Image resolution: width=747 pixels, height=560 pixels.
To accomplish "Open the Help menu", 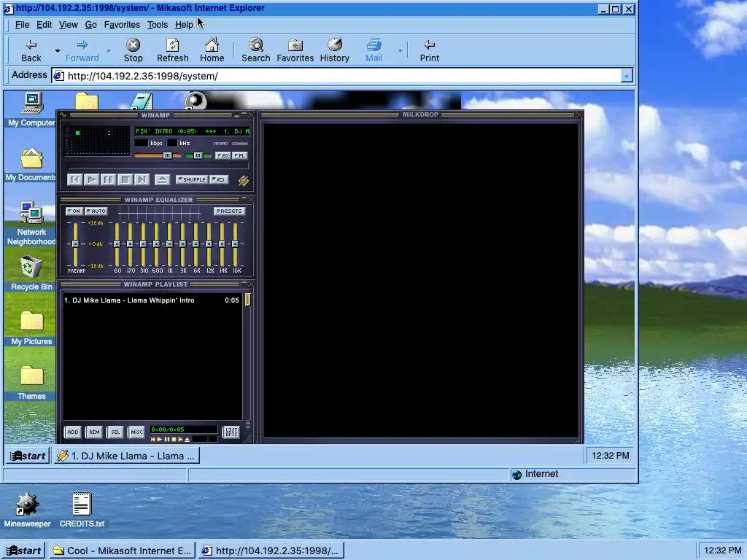I will (184, 25).
